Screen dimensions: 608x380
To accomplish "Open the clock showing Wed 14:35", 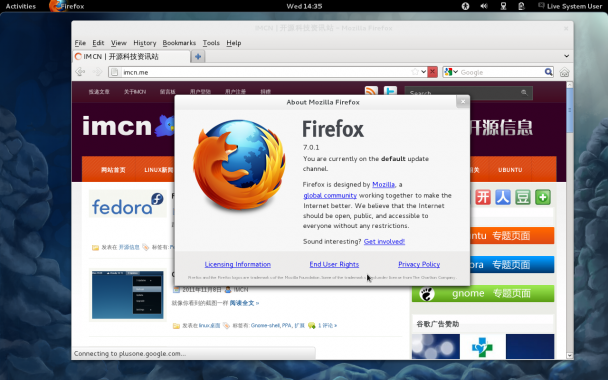I will pos(304,6).
